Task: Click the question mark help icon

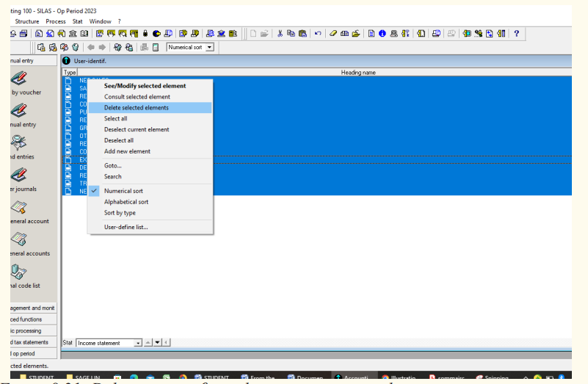Action: [x=516, y=33]
